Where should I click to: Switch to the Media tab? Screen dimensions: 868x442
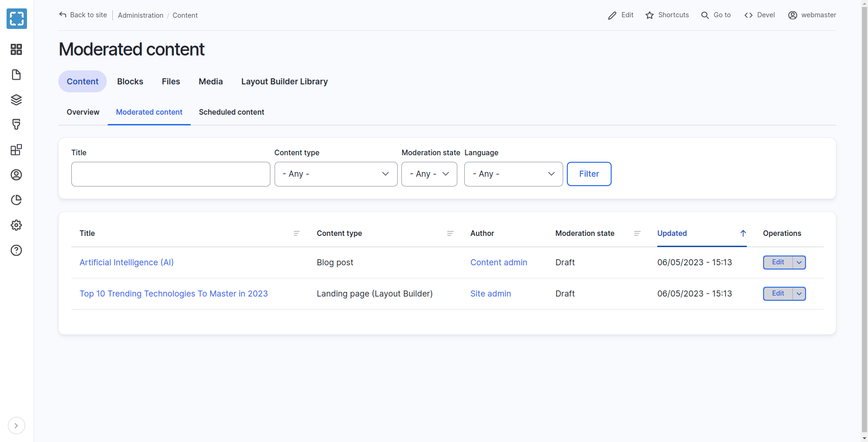211,82
